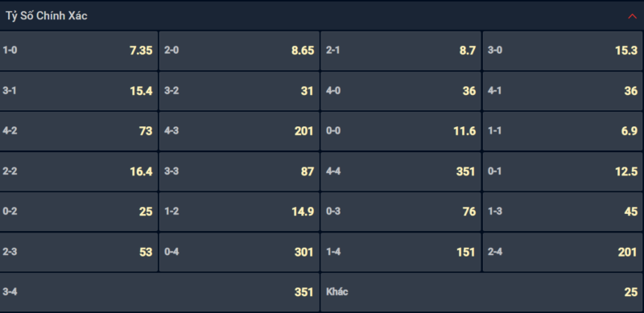This screenshot has height=313, width=644.
Task: Select 4-4 score at odds 351
Action: coord(400,171)
